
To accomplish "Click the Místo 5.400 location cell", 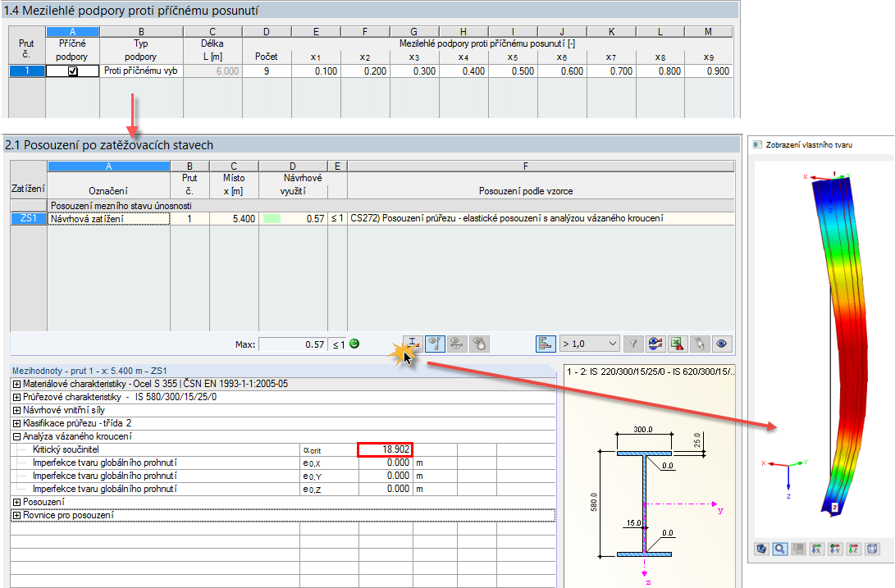I will 234,219.
